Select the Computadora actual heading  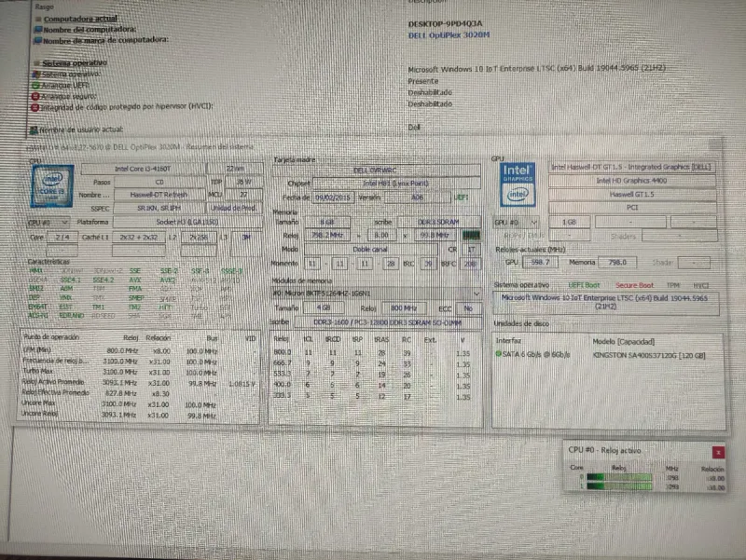tap(80, 19)
